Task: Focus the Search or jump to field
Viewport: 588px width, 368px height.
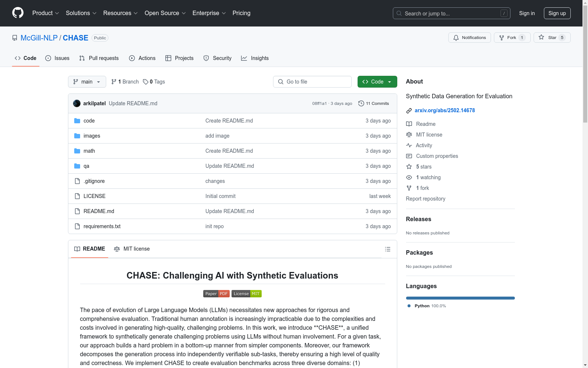Action: (x=452, y=13)
